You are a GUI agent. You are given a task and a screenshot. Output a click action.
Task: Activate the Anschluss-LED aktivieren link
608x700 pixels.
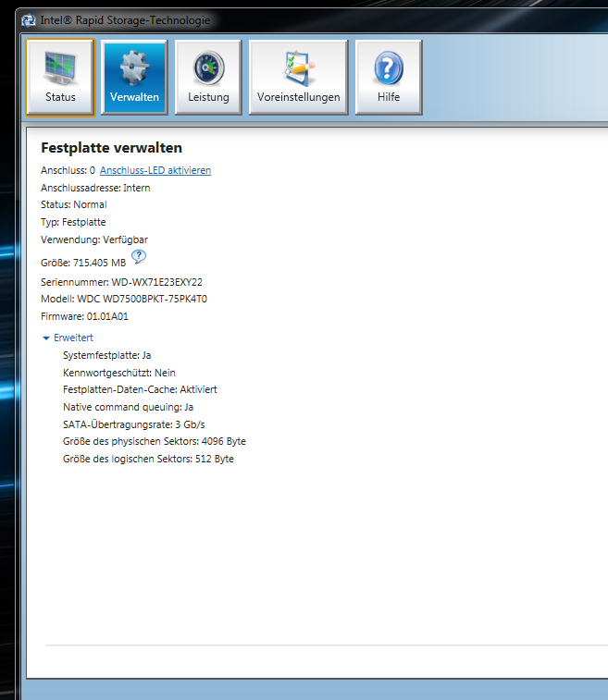pos(155,170)
